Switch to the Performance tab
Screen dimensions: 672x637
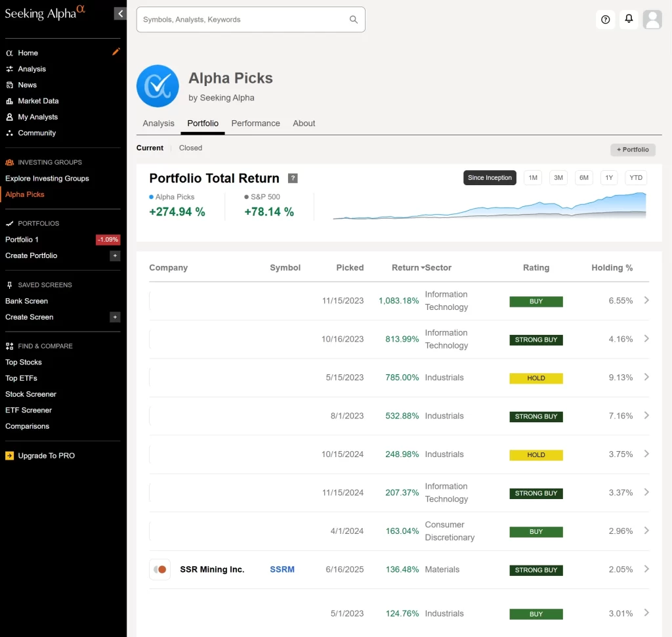(255, 123)
